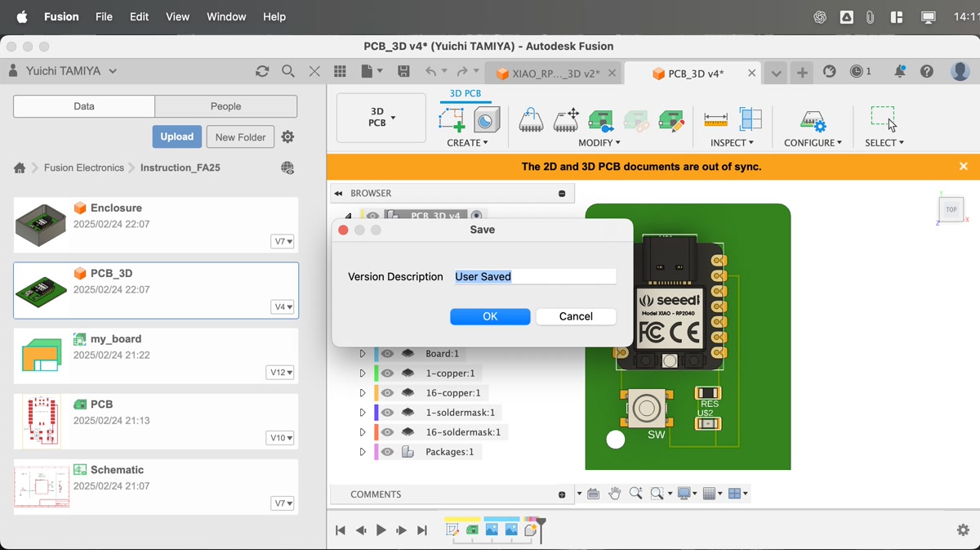Open the Fusion Electronics breadcrumb
This screenshot has height=550, width=980.
[x=84, y=168]
